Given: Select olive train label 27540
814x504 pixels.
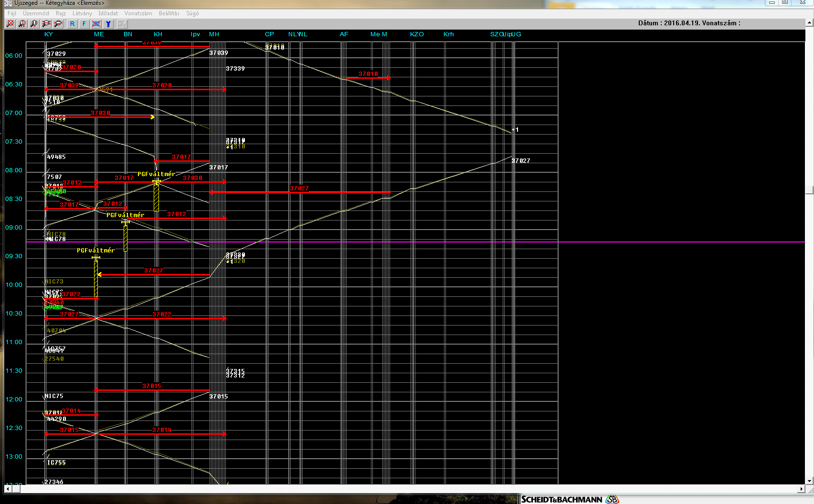Looking at the screenshot, I should (x=54, y=359).
